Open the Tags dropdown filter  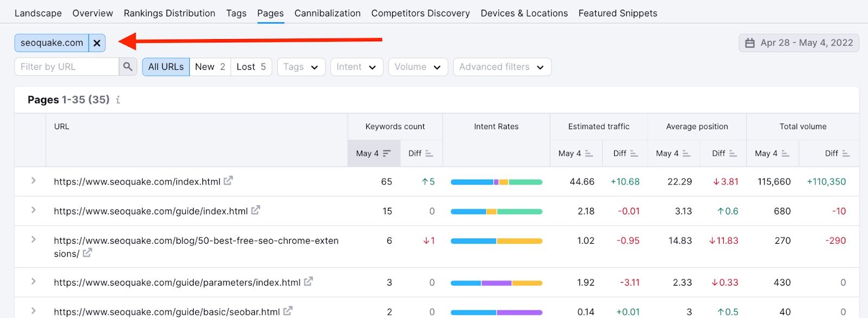click(301, 67)
